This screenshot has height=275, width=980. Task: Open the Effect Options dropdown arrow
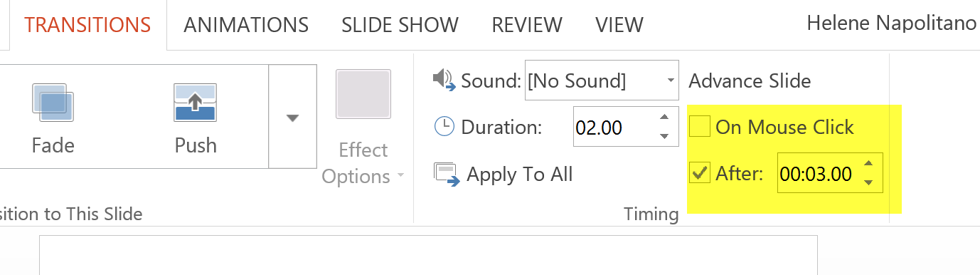pos(400,177)
